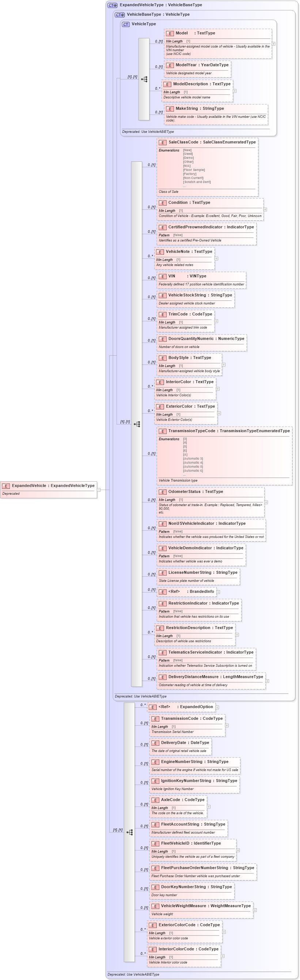Click the E icon of CertifiedPreownedIndicator
This screenshot has width=300, height=980.
point(163,227)
